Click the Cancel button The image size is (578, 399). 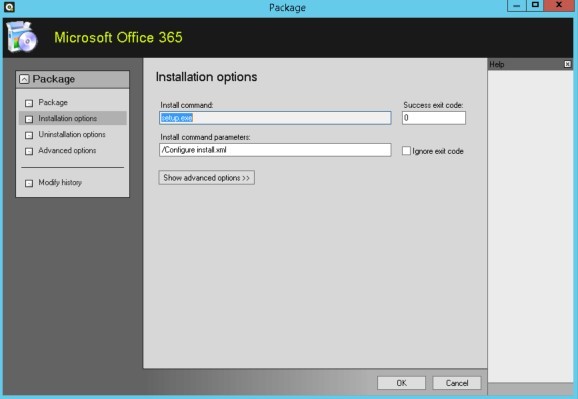click(457, 383)
